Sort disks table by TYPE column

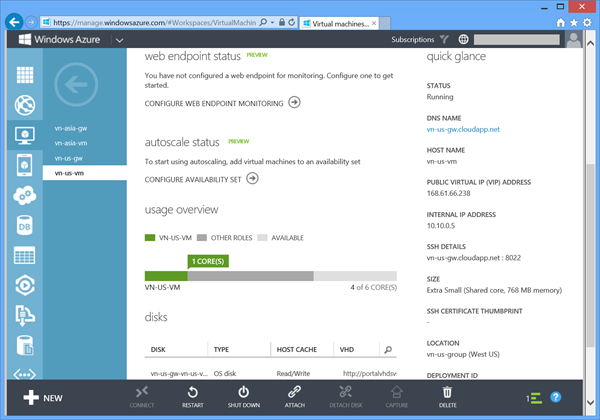coord(221,350)
